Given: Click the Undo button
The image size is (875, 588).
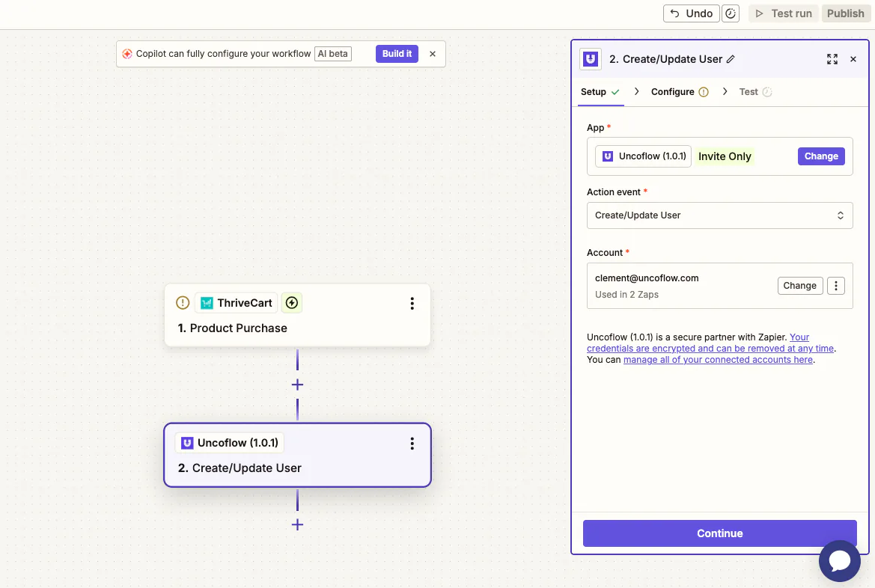Looking at the screenshot, I should [x=691, y=13].
